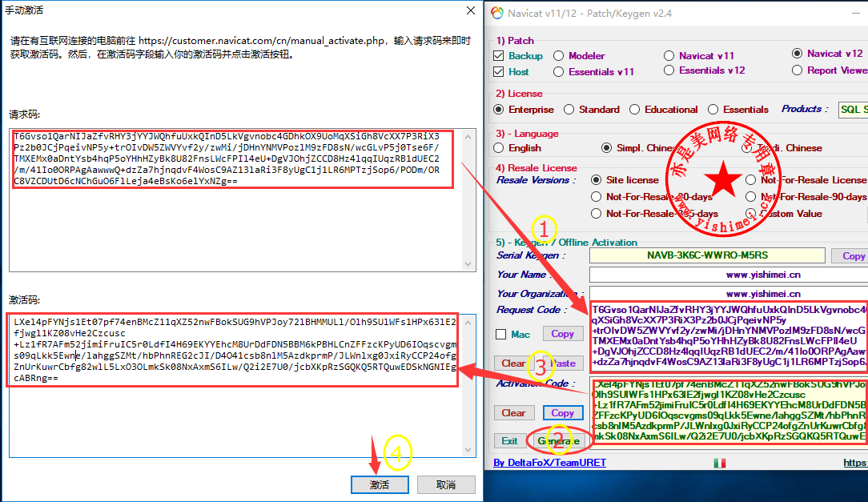Click the 激活 button
Viewport: 868px width, 502px height.
click(380, 485)
